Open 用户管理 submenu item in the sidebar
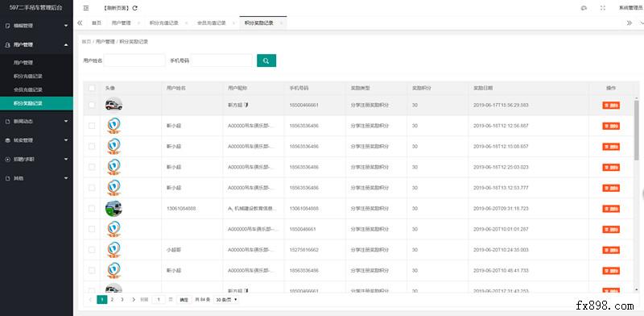The width and height of the screenshot is (644, 316). (36, 63)
